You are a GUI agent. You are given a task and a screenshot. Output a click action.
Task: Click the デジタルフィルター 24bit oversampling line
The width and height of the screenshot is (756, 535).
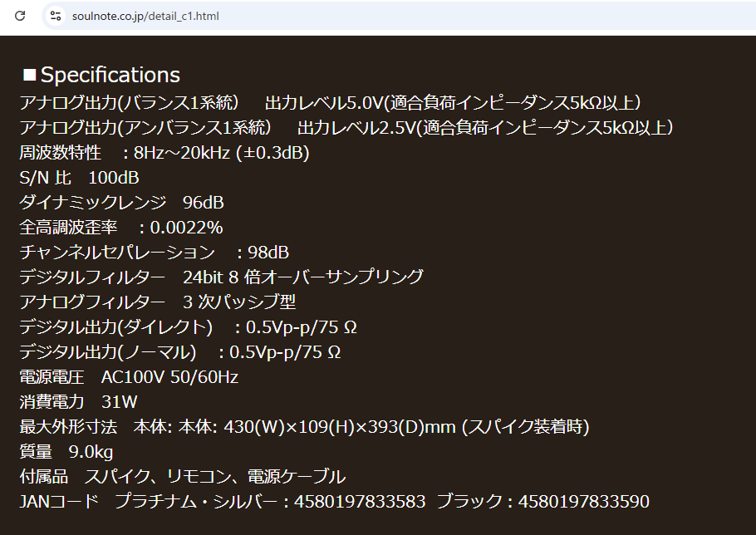click(221, 277)
